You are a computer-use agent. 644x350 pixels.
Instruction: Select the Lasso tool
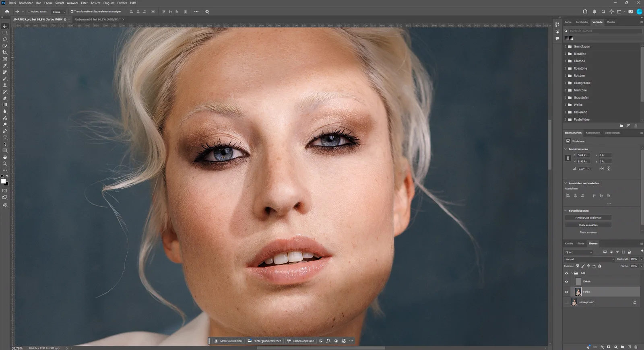pyautogui.click(x=5, y=39)
